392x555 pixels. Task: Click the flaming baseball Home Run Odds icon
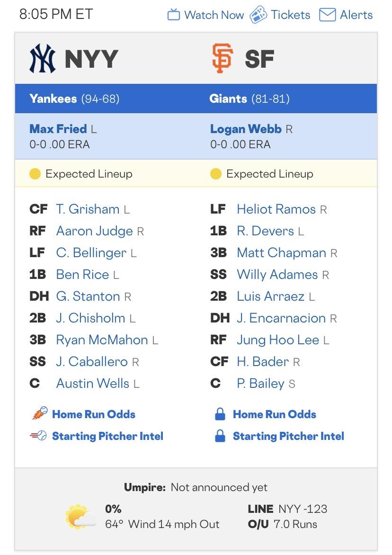pos(39,414)
